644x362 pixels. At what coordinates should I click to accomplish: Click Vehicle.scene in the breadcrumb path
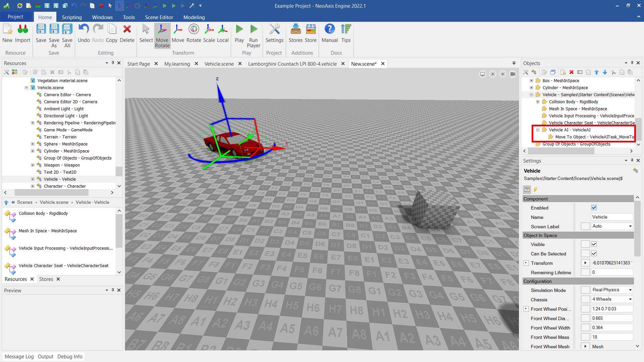coord(54,202)
